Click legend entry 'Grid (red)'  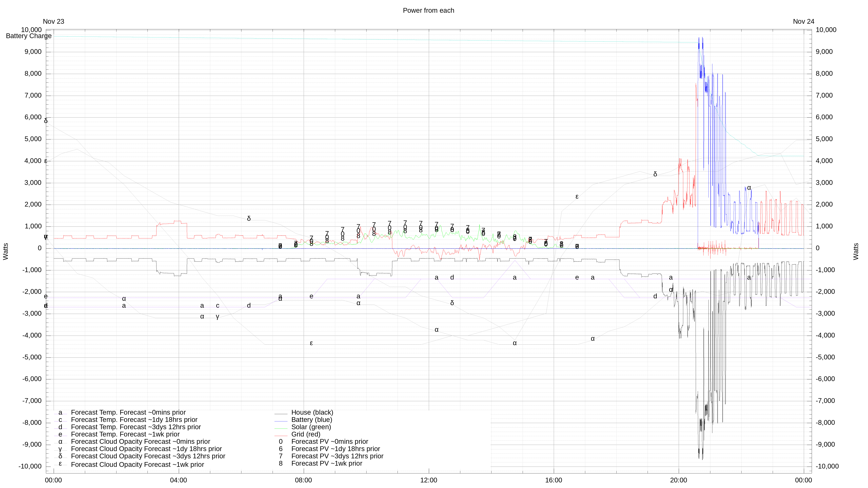306,434
